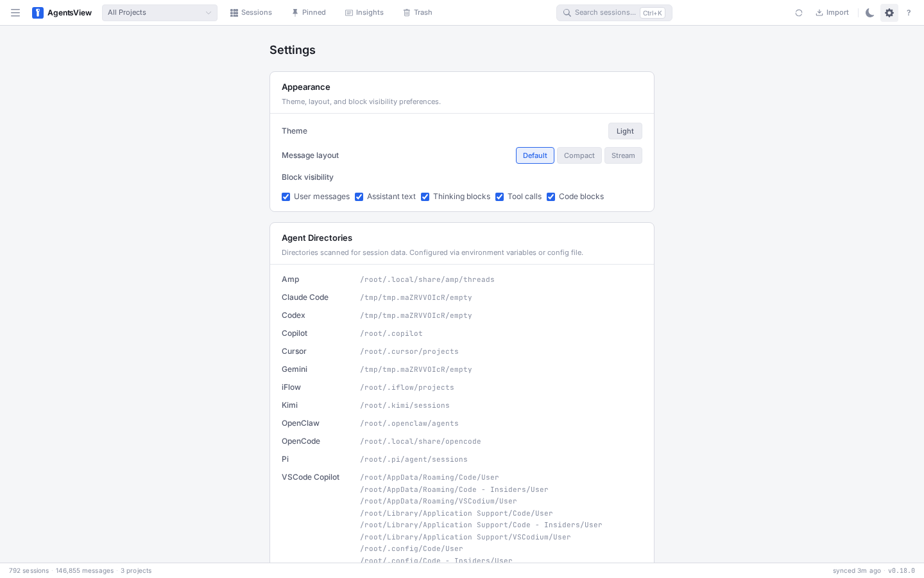The width and height of the screenshot is (924, 578).
Task: Open Insights via its chart icon
Action: click(x=347, y=12)
